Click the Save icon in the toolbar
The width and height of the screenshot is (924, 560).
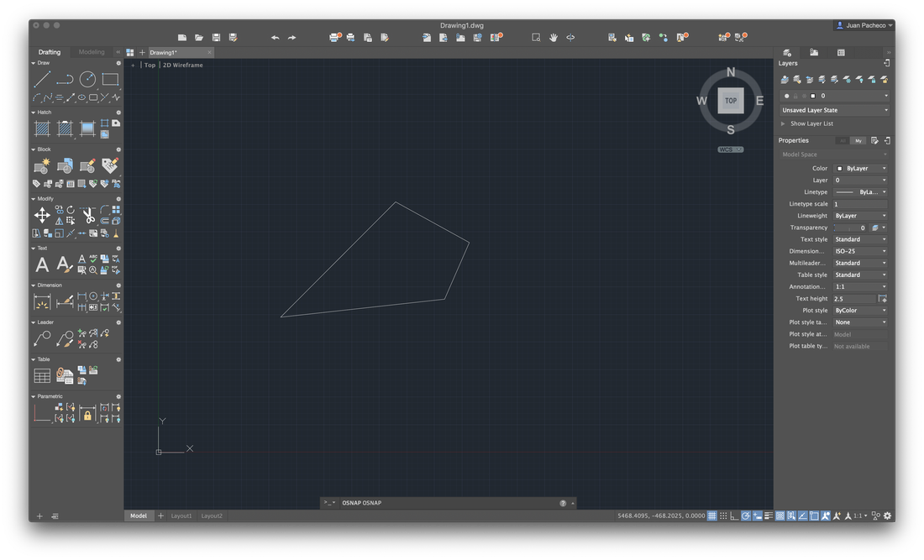coord(216,38)
